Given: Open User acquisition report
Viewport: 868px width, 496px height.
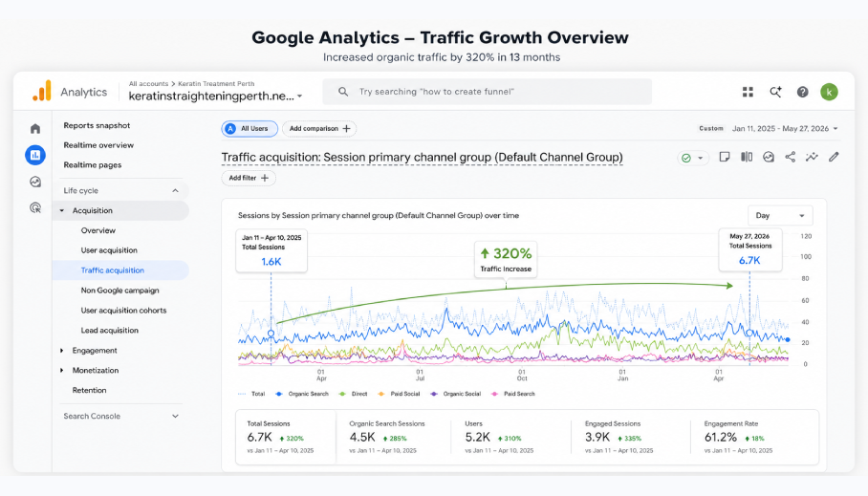Looking at the screenshot, I should [x=109, y=250].
